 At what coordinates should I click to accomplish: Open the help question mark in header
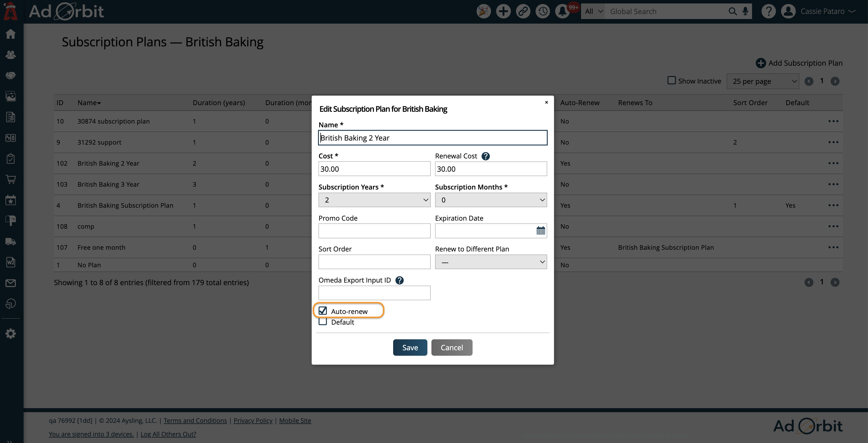(769, 12)
